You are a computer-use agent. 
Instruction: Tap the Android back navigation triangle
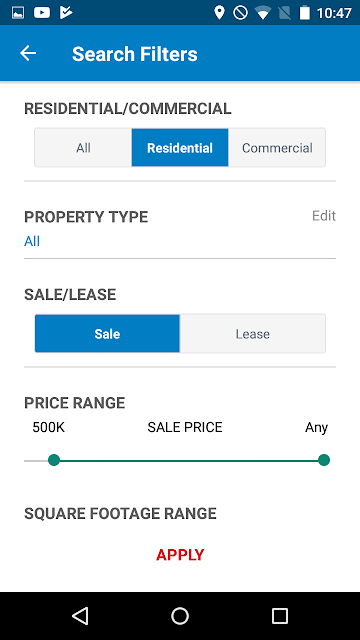click(x=80, y=616)
